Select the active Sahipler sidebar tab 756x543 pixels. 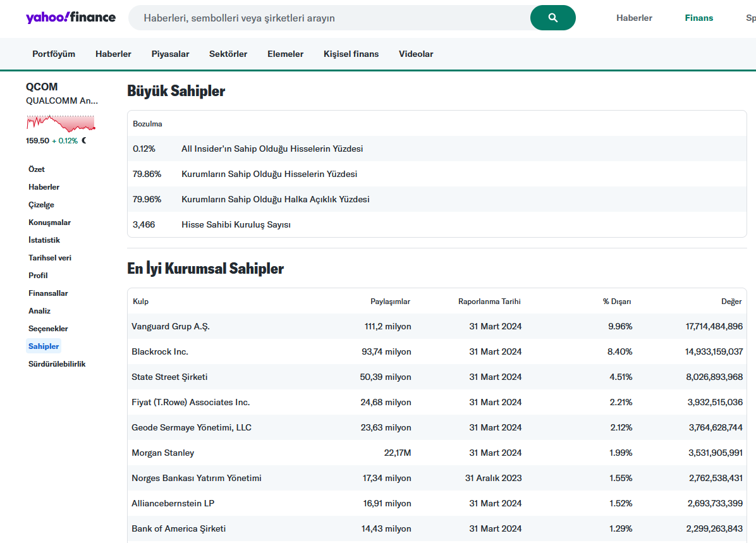pos(44,346)
